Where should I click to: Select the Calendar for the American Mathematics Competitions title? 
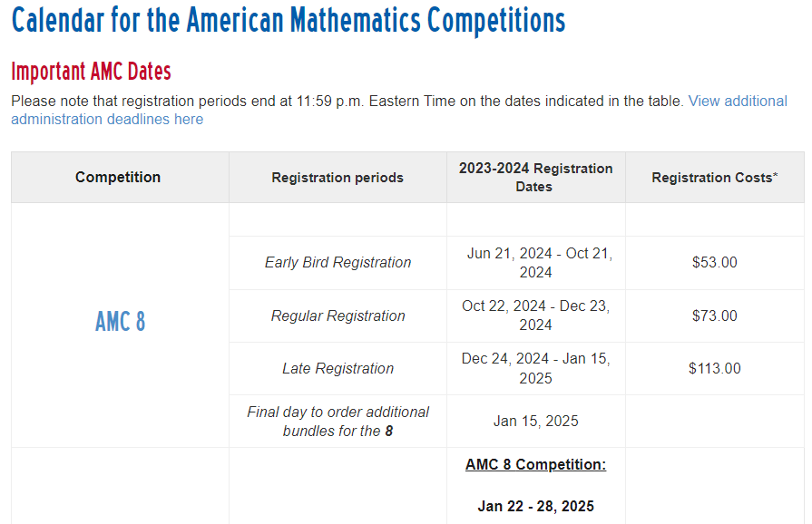[x=289, y=20]
